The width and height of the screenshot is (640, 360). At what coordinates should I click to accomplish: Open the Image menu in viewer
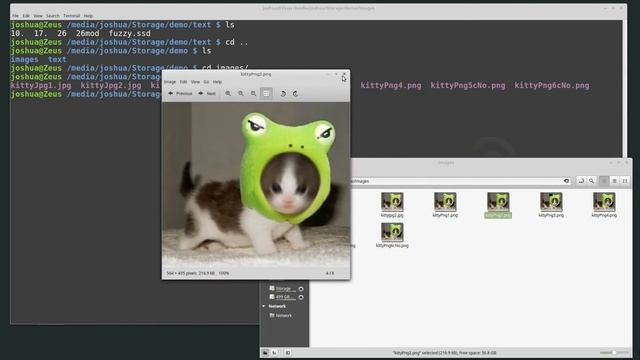tap(170, 82)
